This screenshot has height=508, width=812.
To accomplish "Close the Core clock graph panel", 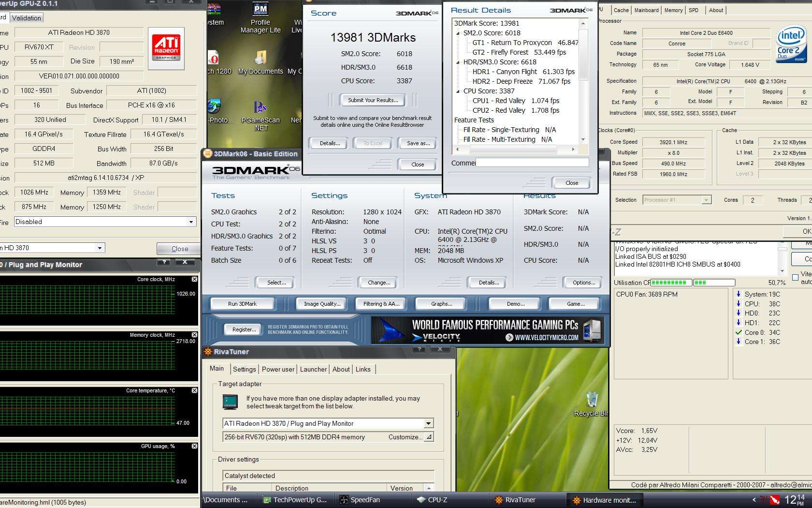I will pyautogui.click(x=194, y=279).
